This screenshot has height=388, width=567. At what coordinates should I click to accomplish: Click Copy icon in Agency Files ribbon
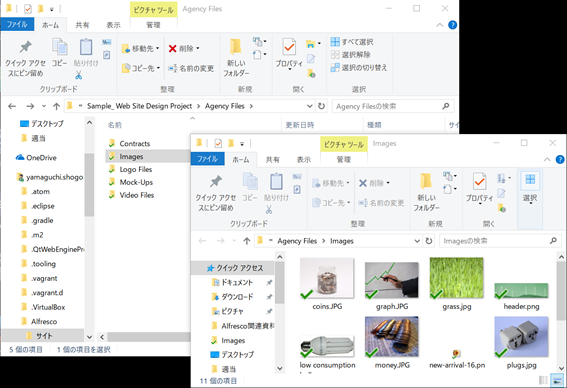pyautogui.click(x=60, y=53)
